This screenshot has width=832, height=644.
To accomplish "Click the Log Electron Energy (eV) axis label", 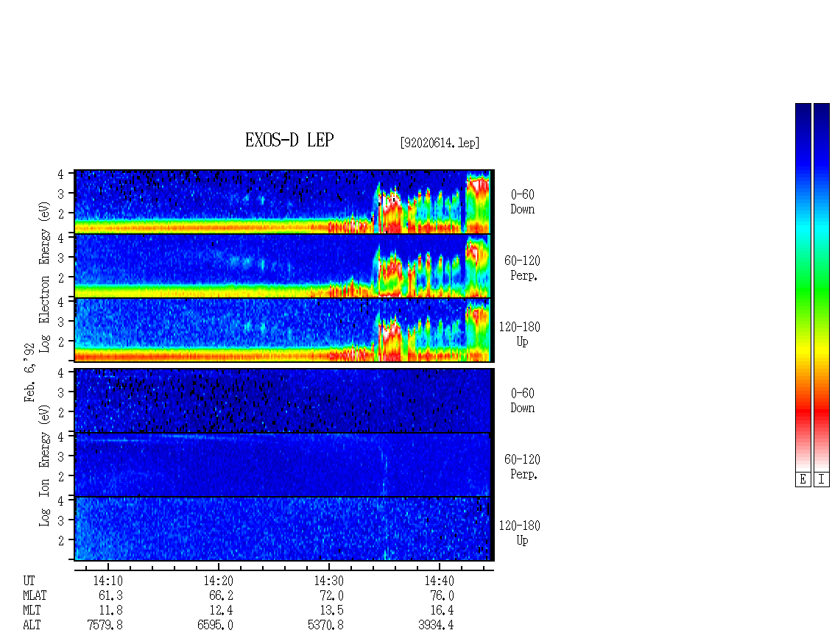I will 44,277.
